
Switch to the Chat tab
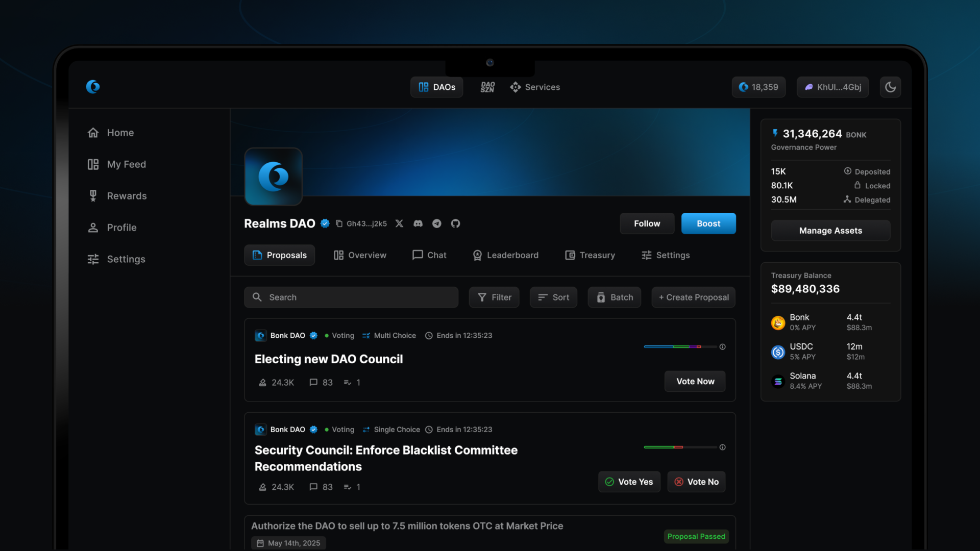coord(429,255)
